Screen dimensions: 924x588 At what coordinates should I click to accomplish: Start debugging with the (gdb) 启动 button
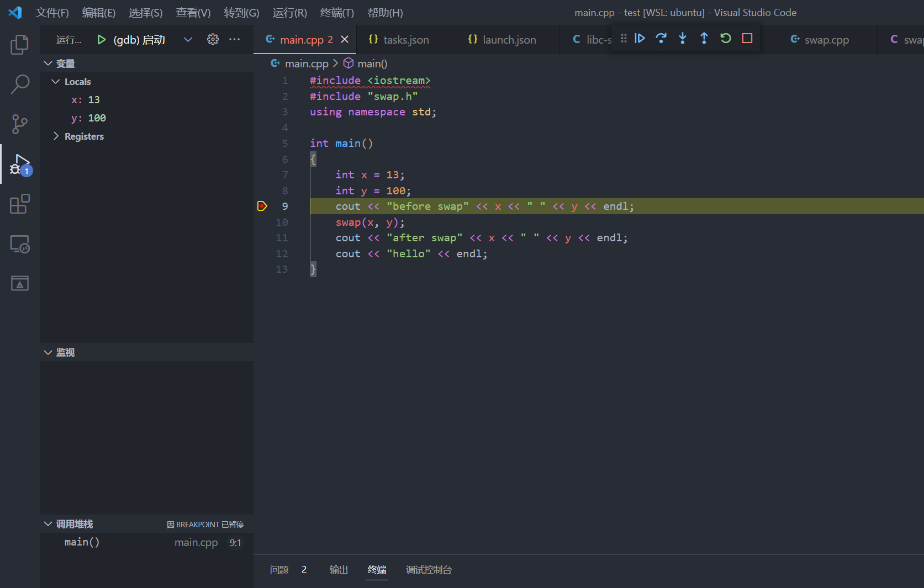pos(102,39)
